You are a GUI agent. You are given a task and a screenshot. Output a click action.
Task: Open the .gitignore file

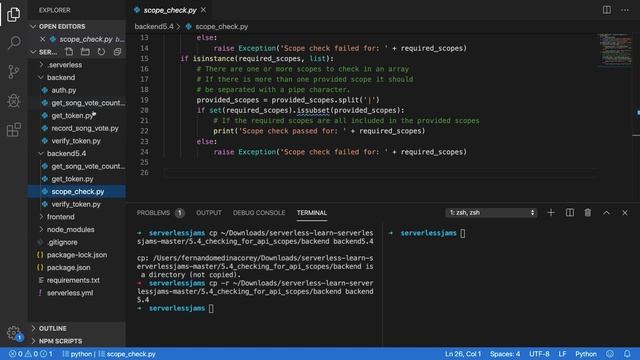[62, 242]
